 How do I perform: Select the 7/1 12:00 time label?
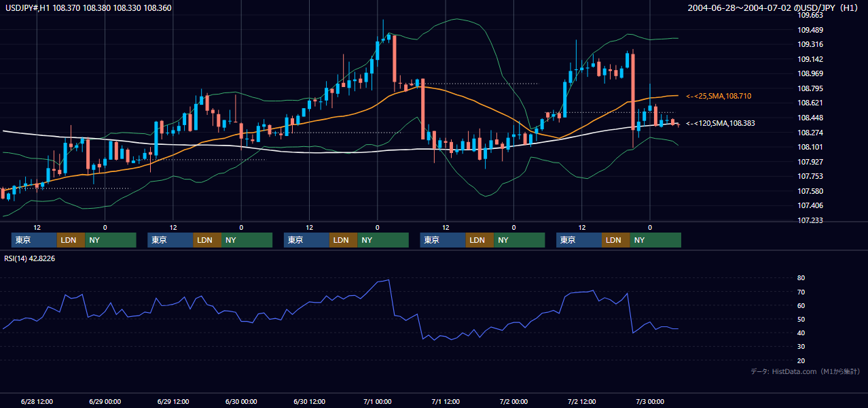(446, 401)
